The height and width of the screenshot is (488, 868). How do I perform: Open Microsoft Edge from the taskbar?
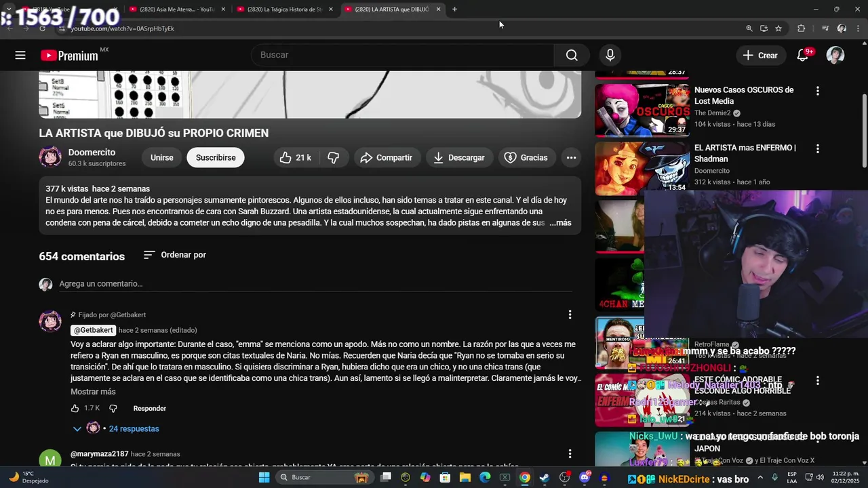point(485,477)
